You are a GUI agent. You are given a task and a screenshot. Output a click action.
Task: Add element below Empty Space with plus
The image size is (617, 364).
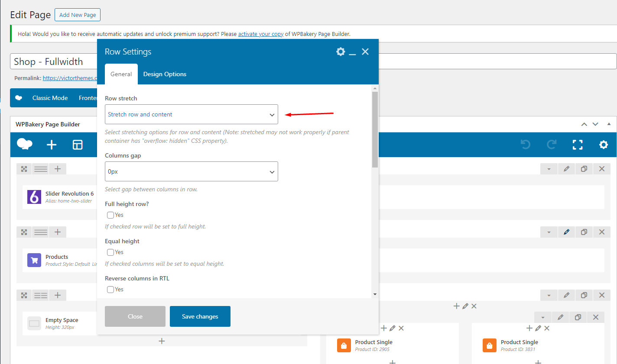tap(162, 341)
